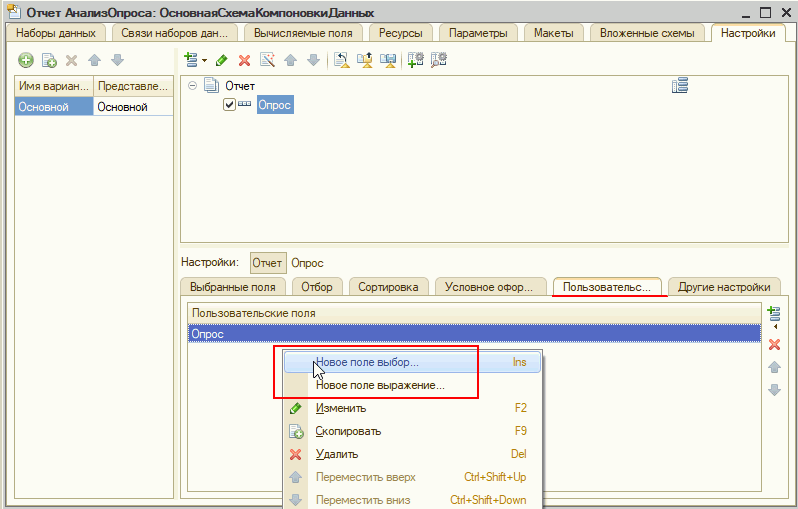Open the Наборы данных tab
This screenshot has height=509, width=798.
tap(55, 33)
